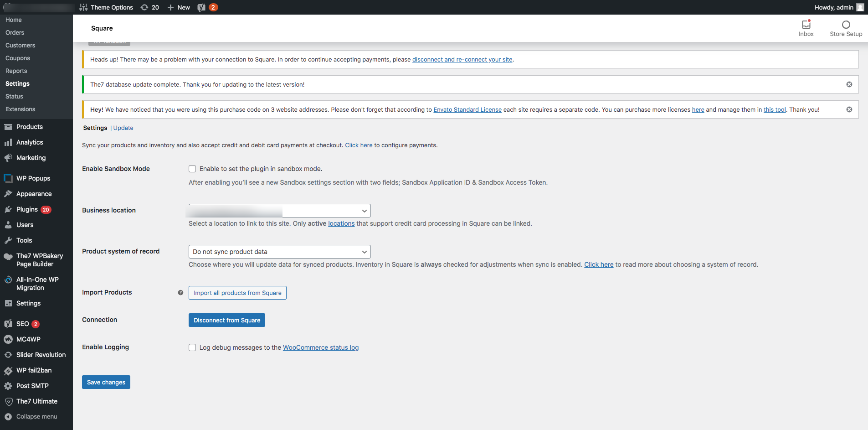The image size is (868, 430).
Task: Click the Users person icon
Action: coord(8,225)
